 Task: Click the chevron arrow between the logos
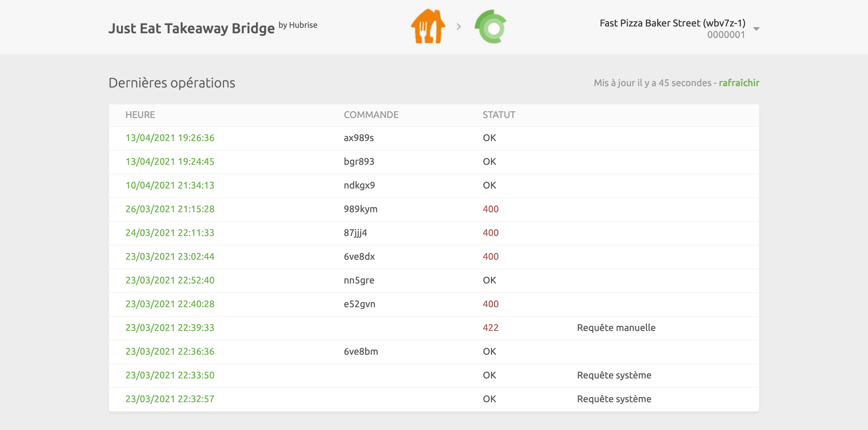point(459,26)
